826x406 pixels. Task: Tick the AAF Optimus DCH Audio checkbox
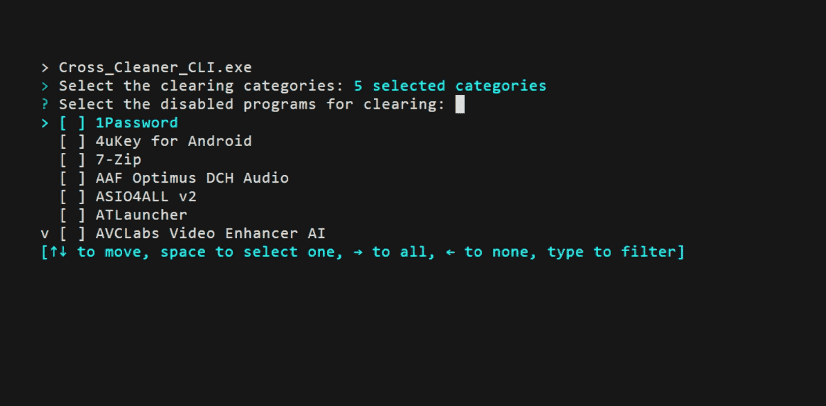[72, 179]
